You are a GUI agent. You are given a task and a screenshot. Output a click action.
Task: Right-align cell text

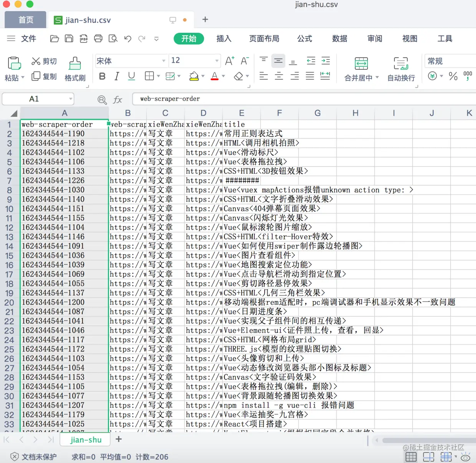point(294,76)
